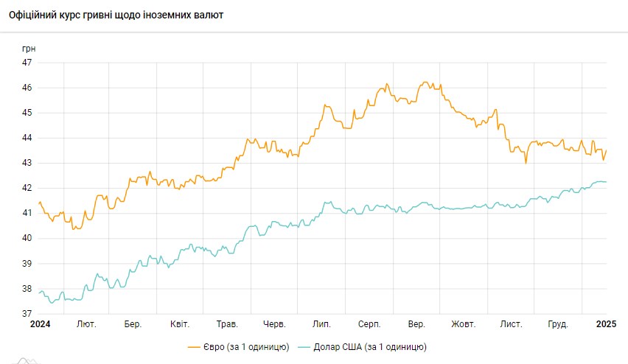Viewport: 628px width, 364px height.
Task: Click the Серп. month label
Action: click(x=369, y=324)
